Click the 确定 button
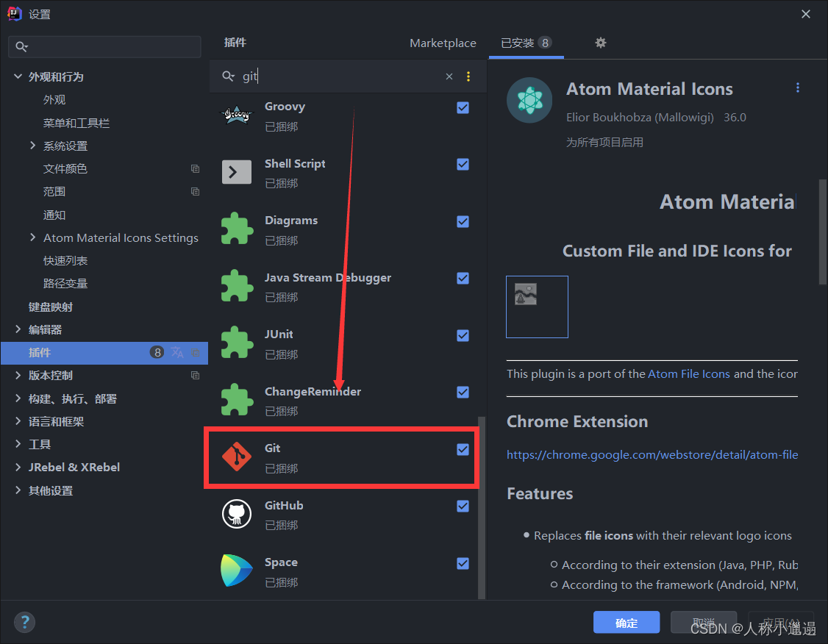Image resolution: width=828 pixels, height=644 pixels. click(627, 623)
